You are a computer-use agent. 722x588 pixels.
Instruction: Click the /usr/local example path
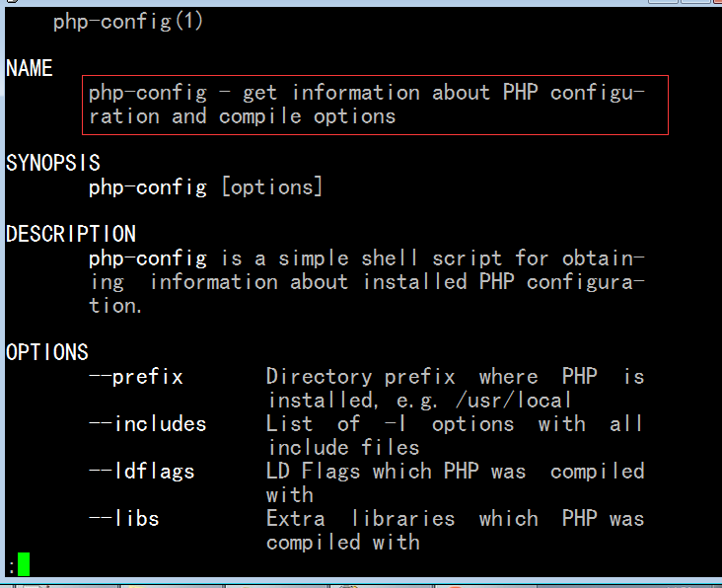(x=514, y=401)
